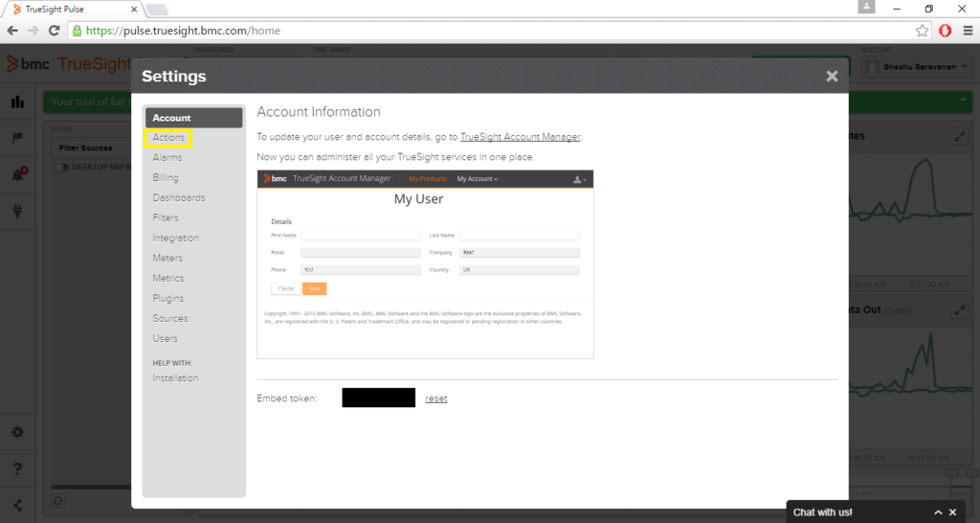Select the Account settings tab
This screenshot has height=523, width=980.
pyautogui.click(x=193, y=118)
